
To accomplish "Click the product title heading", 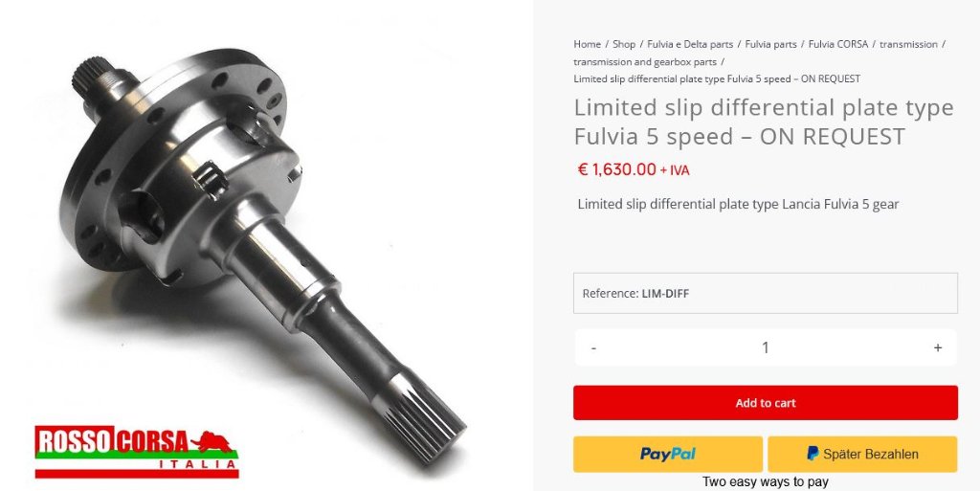I will [x=764, y=122].
